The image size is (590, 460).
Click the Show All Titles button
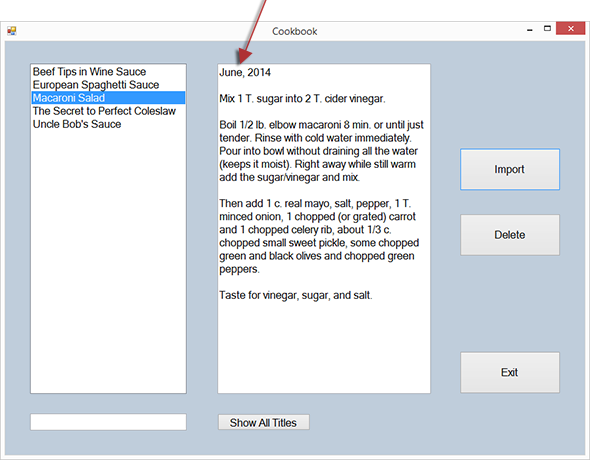264,422
